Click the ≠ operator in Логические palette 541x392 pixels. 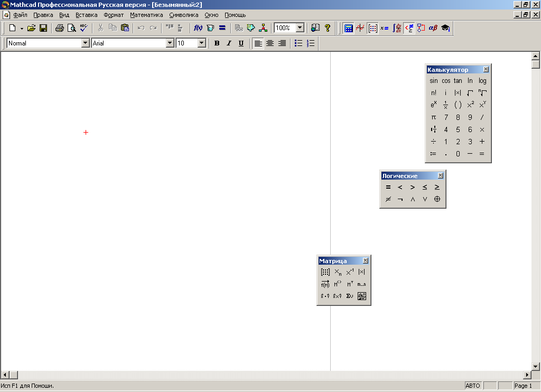pos(388,199)
